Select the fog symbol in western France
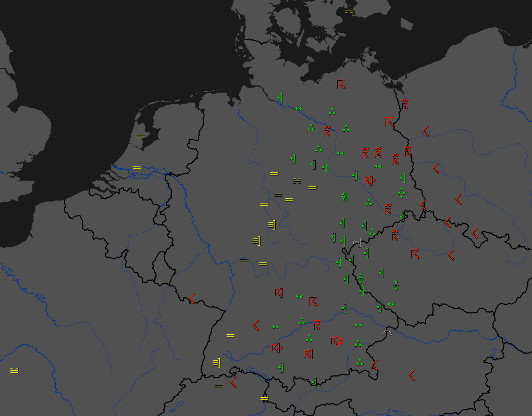The width and height of the screenshot is (532, 416). 14,370
